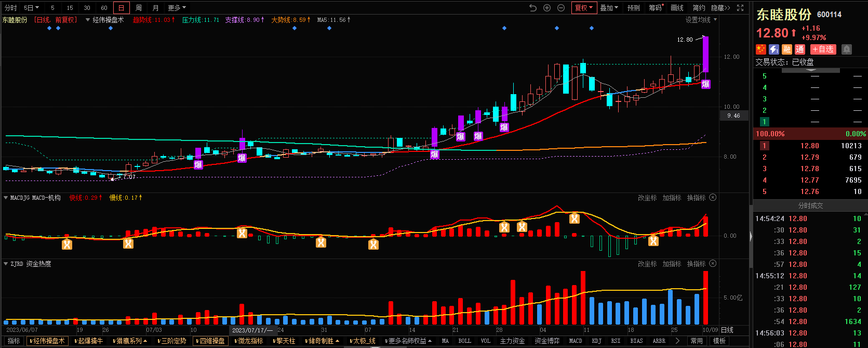The height and width of the screenshot is (348, 868).
Task: Click the blue lightning bolt icon
Action: pyautogui.click(x=774, y=49)
